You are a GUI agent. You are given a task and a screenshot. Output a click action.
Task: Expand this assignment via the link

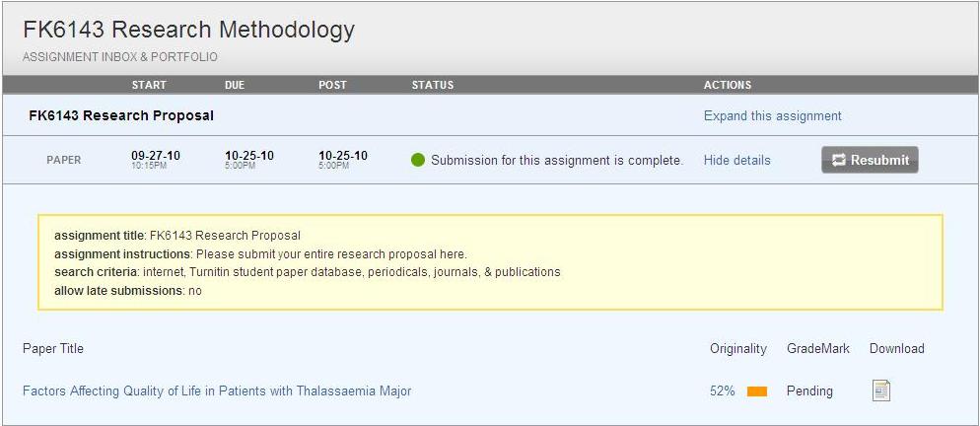coord(772,116)
